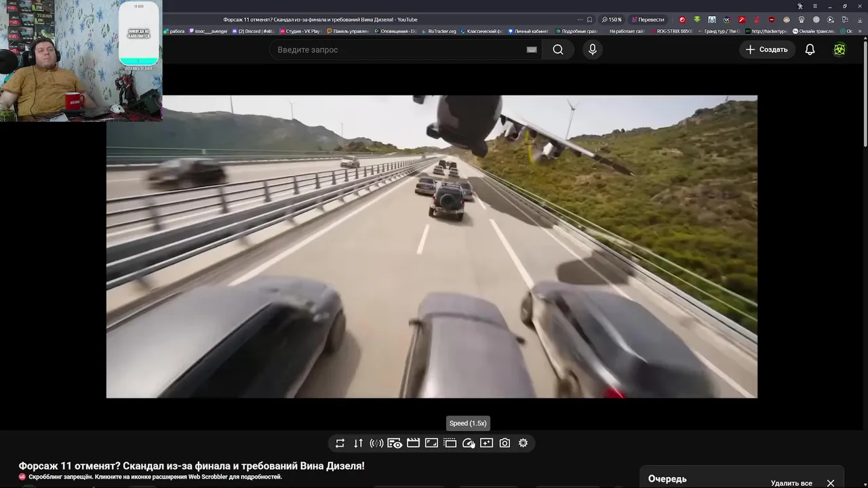Bookmark this page via address bar icon
Screen dimensions: 868x488
point(589,20)
